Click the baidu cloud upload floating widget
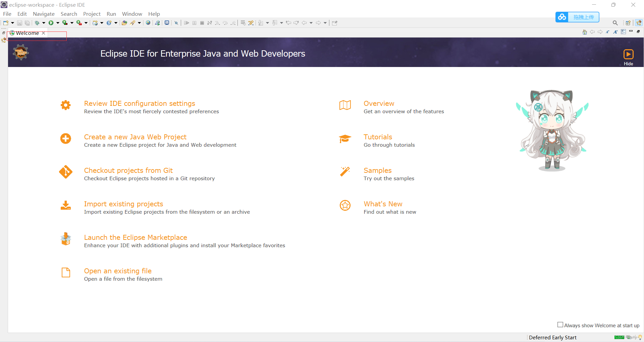Image resolution: width=644 pixels, height=342 pixels. click(577, 17)
